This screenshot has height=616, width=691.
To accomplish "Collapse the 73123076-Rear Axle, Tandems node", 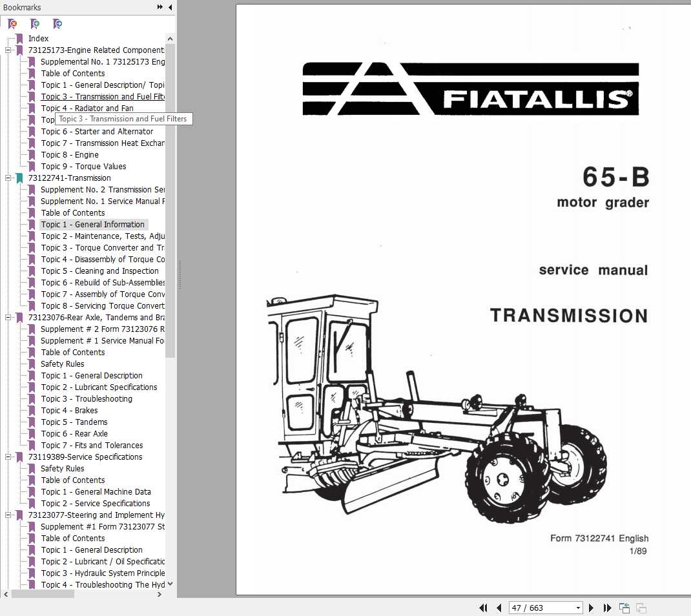I will tap(8, 317).
